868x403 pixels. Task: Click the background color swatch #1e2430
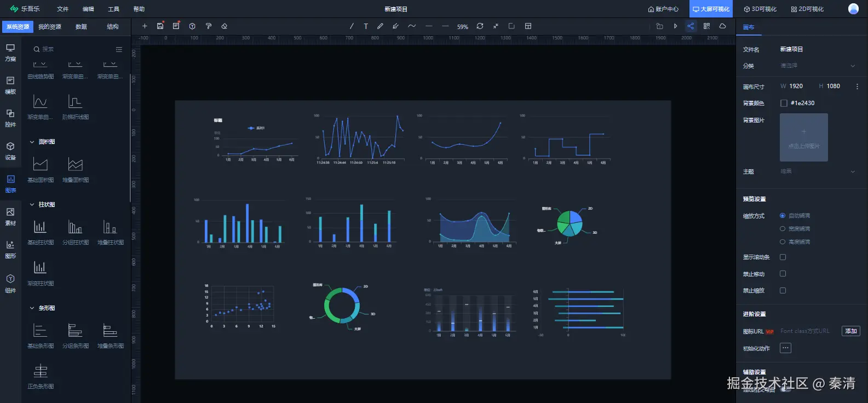[x=784, y=103]
